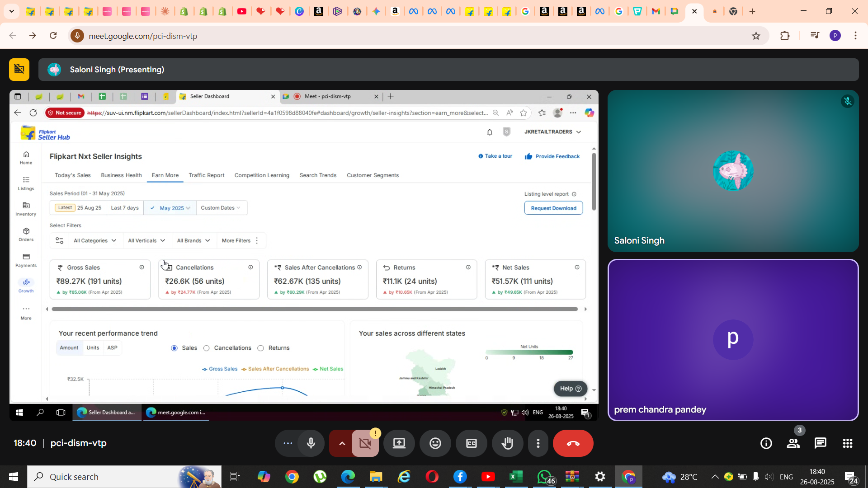Open the activities grid icon

tap(847, 443)
